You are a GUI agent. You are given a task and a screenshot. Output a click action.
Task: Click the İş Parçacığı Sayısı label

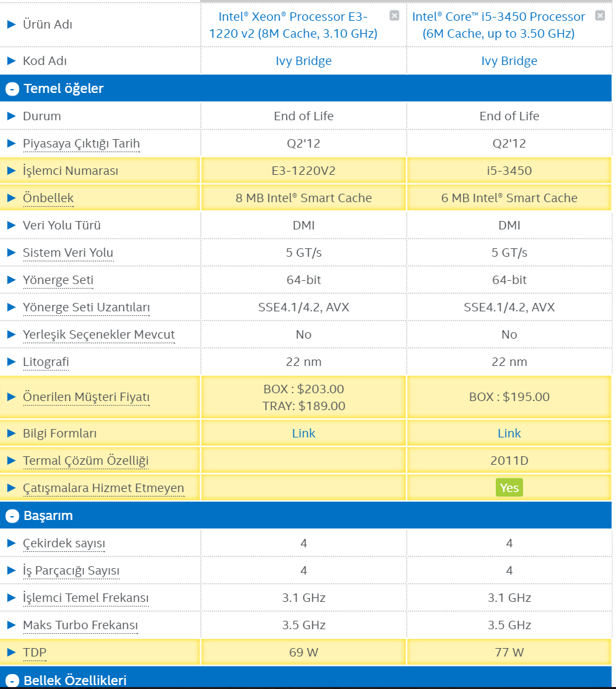tap(71, 570)
